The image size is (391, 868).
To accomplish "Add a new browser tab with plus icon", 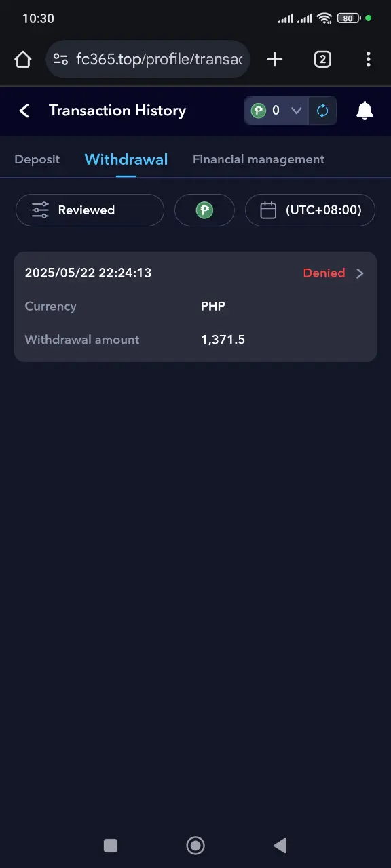I will (x=275, y=60).
